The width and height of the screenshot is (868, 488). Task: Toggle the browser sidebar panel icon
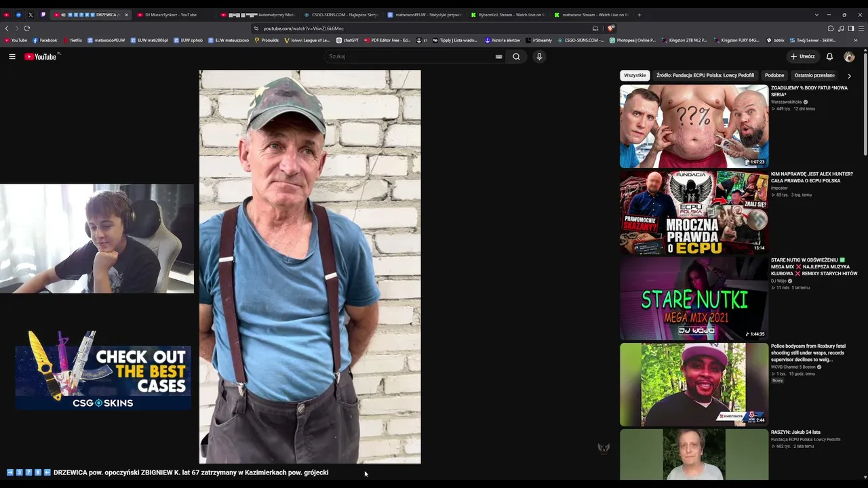(x=851, y=28)
